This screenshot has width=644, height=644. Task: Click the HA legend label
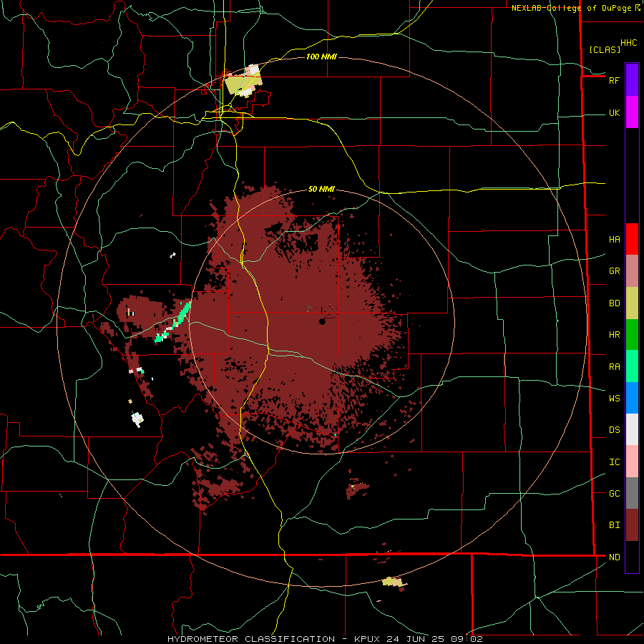tap(614, 240)
